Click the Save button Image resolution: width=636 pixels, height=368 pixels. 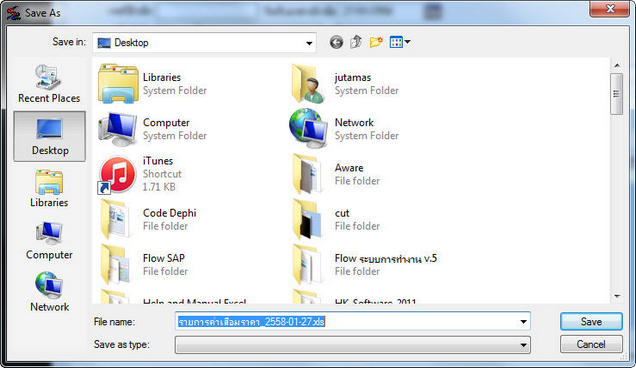[591, 322]
